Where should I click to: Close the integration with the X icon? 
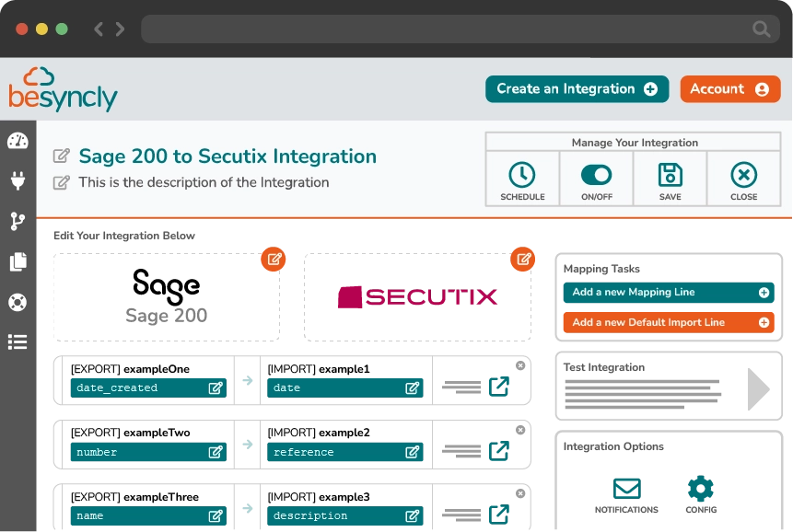click(744, 175)
